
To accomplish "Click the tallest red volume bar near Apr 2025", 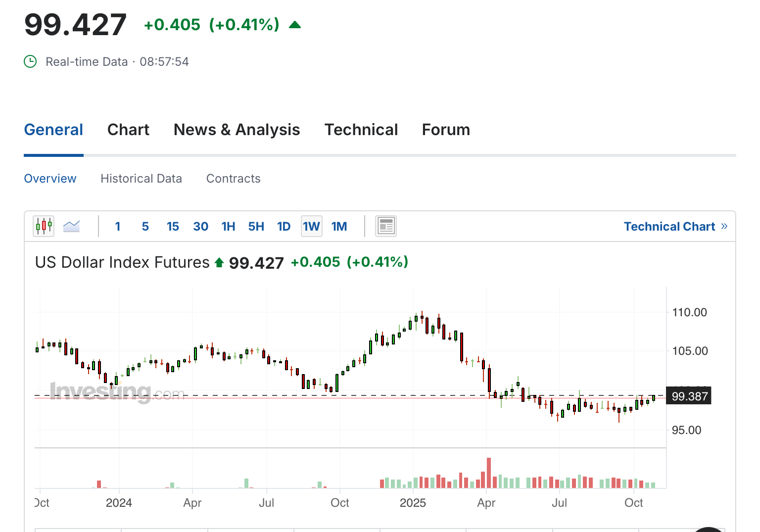I will click(489, 473).
